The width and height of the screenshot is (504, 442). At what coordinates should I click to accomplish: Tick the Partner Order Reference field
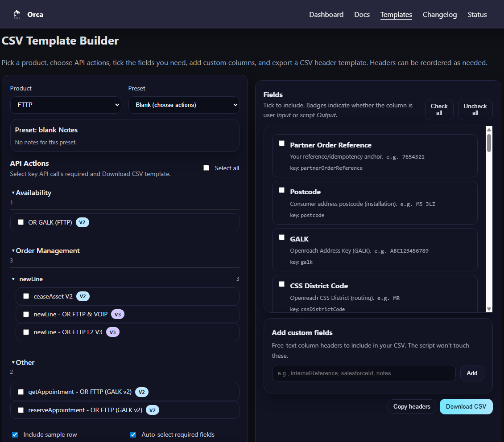click(281, 143)
